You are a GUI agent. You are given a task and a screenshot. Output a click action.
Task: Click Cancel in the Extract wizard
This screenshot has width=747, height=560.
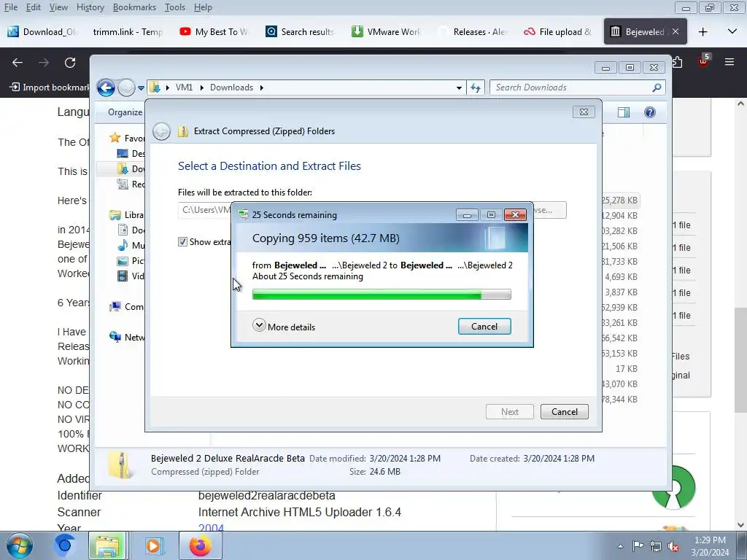tap(564, 412)
